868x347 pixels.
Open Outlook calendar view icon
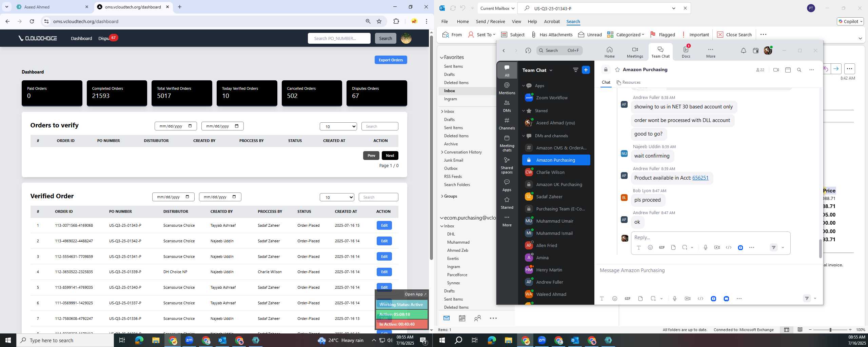tap(462, 318)
